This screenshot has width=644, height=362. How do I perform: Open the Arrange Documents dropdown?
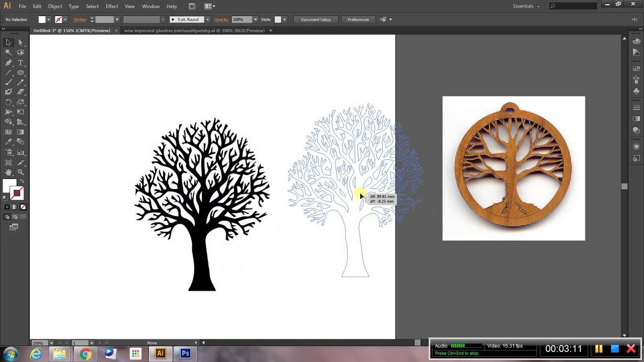(210, 6)
